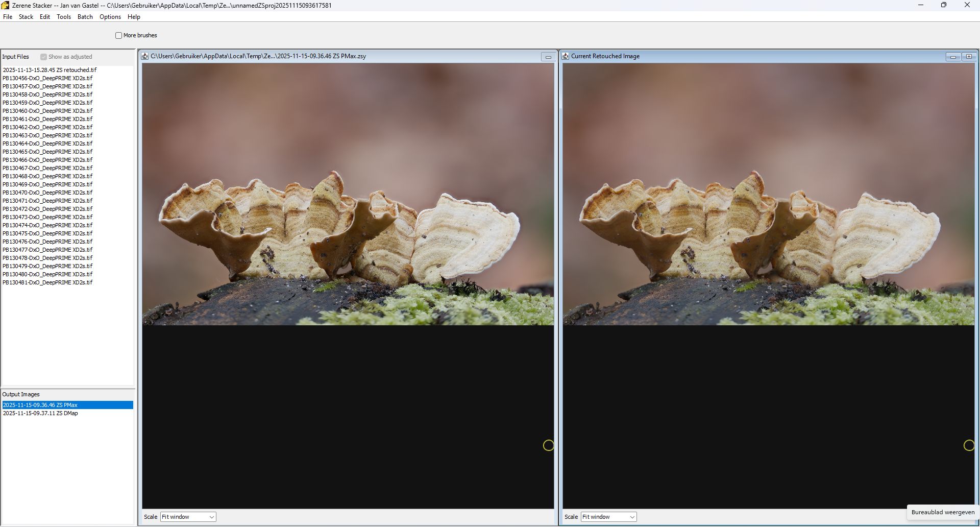
Task: Select input file PB130456-DxO_DeepPRIME XD2s.tif
Action: click(47, 78)
